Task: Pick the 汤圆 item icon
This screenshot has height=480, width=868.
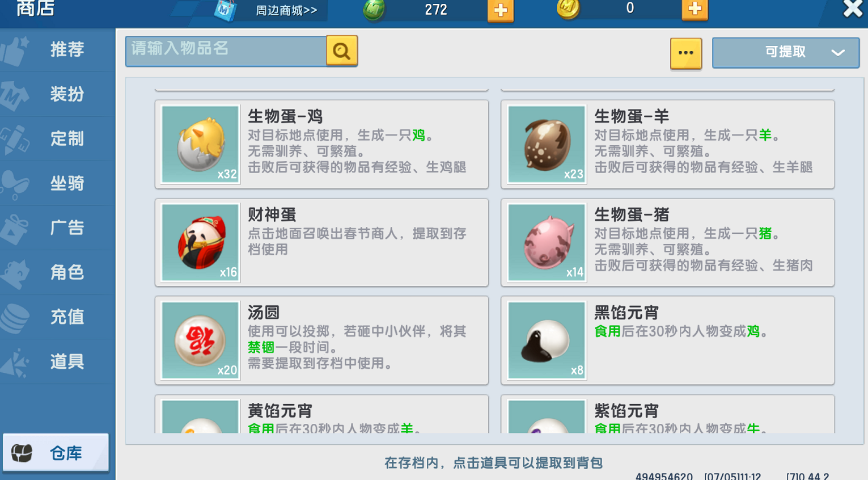Action: point(200,340)
